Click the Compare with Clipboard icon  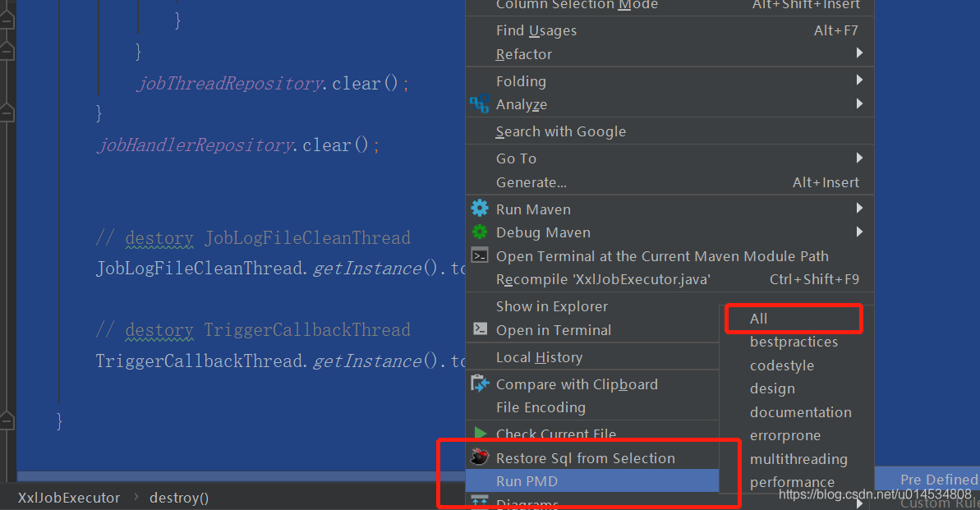480,384
